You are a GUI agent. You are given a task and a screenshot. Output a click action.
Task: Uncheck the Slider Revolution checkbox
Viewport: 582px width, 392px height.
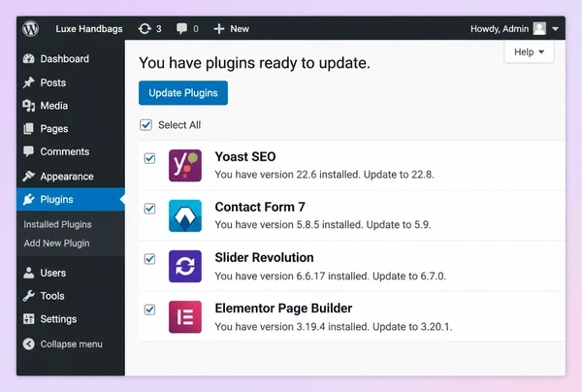pyautogui.click(x=150, y=259)
